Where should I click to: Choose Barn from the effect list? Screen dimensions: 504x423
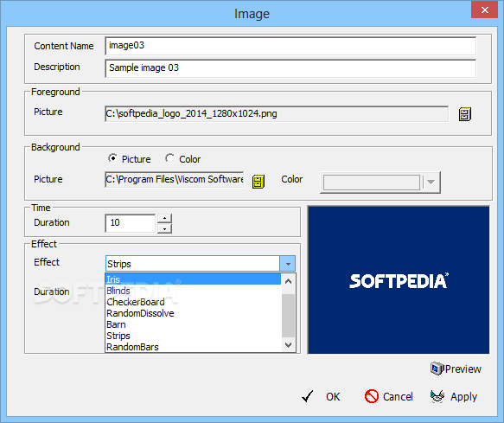click(x=193, y=324)
